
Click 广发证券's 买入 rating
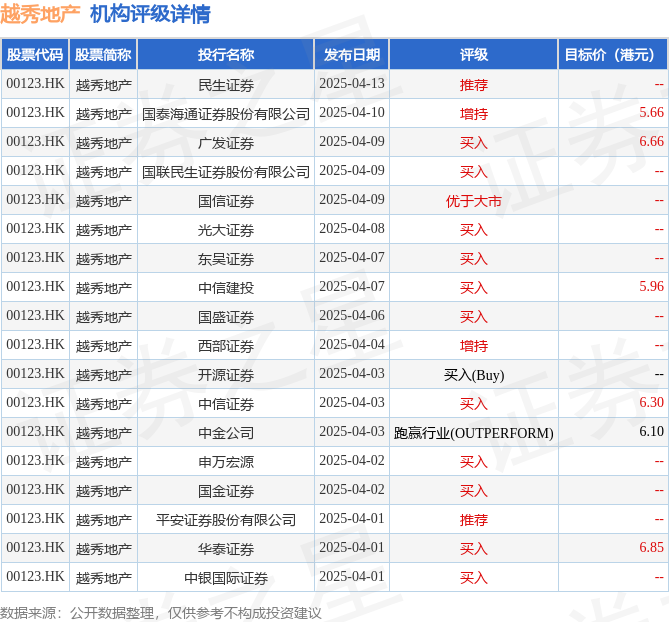pos(474,143)
